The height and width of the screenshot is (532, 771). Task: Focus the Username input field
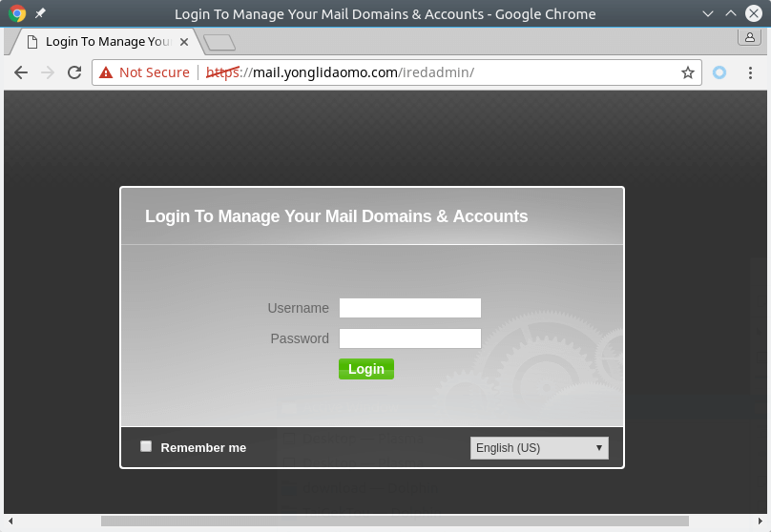[x=410, y=308]
